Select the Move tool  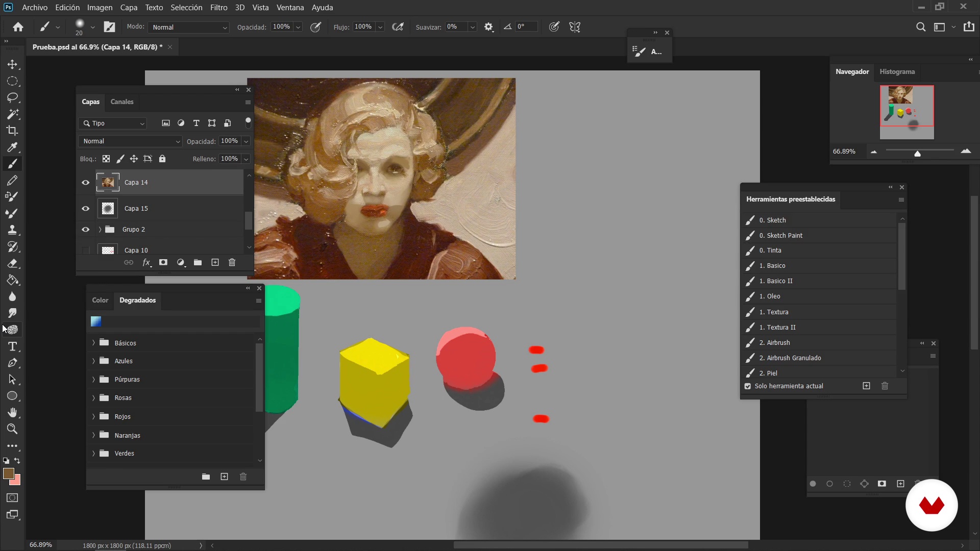pyautogui.click(x=12, y=65)
